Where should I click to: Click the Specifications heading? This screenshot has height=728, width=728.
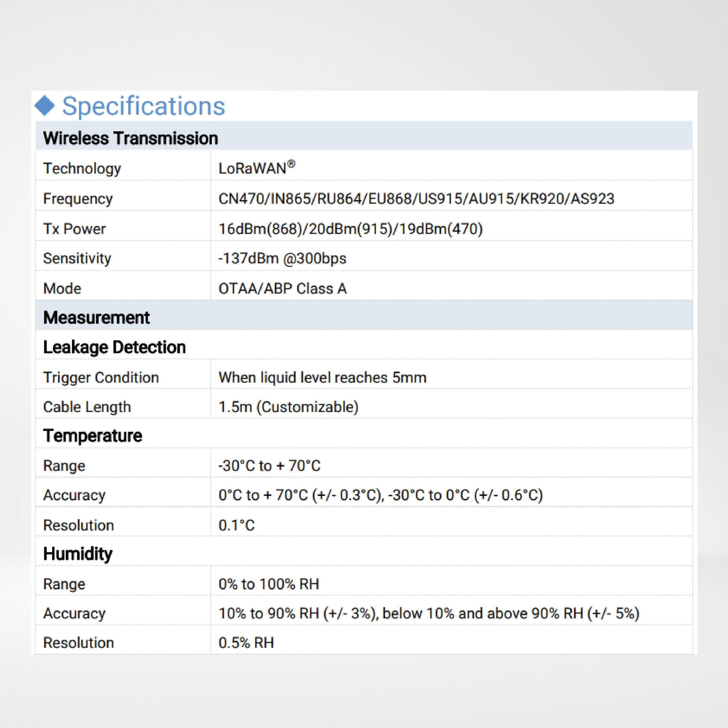(x=143, y=106)
